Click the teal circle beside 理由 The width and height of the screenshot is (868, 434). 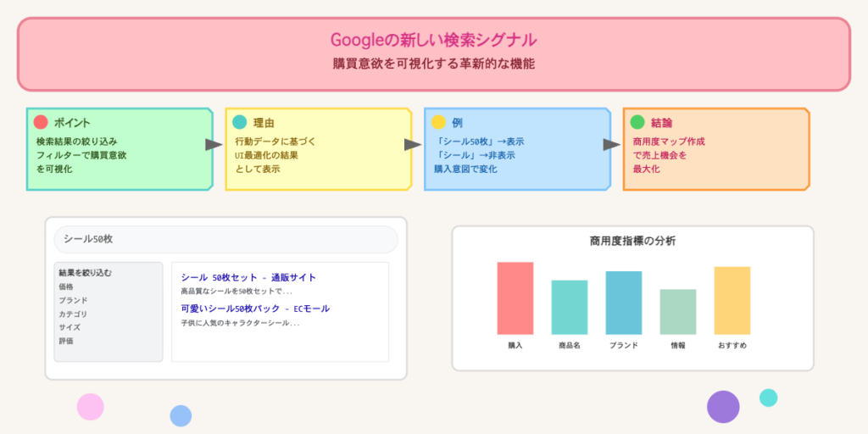point(240,122)
